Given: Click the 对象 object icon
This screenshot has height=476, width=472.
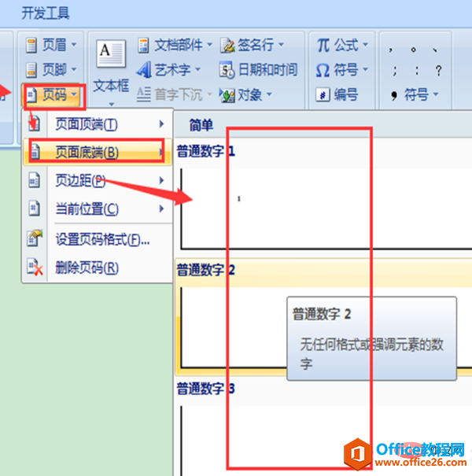Looking at the screenshot, I should 227,95.
